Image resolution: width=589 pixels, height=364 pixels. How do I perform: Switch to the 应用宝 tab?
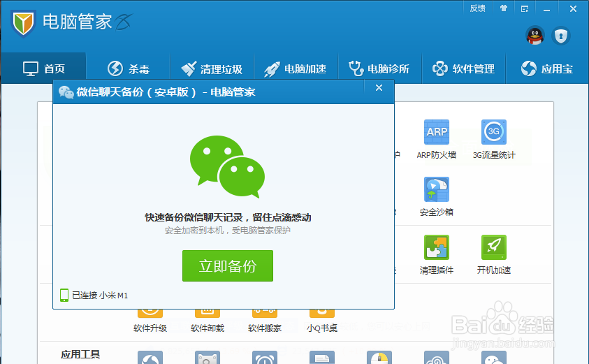pyautogui.click(x=547, y=68)
